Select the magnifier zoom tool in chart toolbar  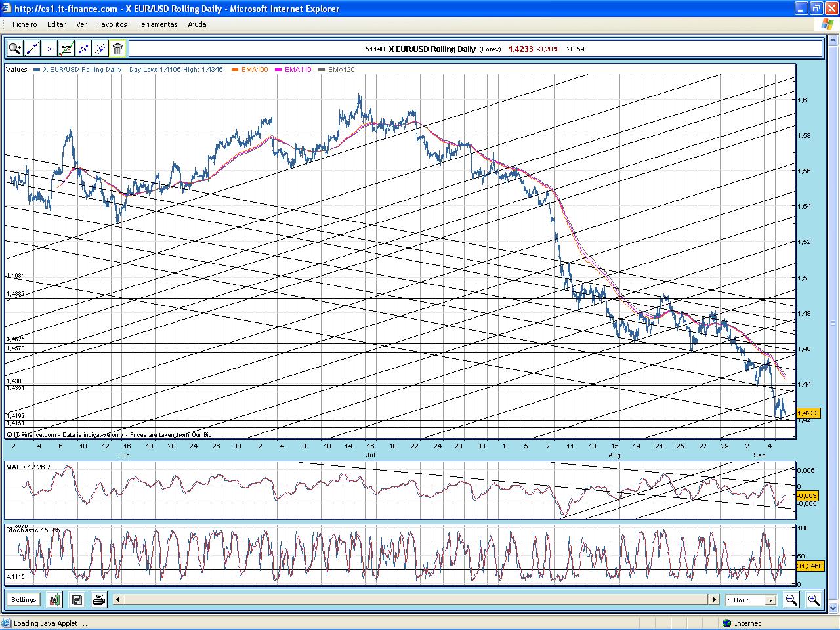(14, 49)
